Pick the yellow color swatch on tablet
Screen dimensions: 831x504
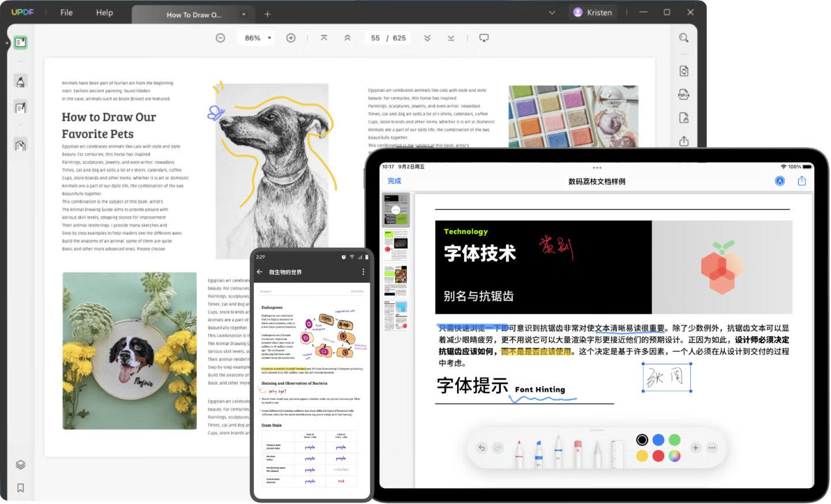coord(642,456)
